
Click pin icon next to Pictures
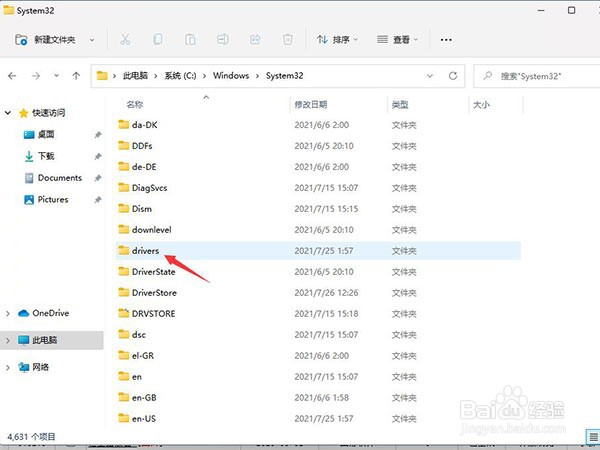click(x=98, y=200)
